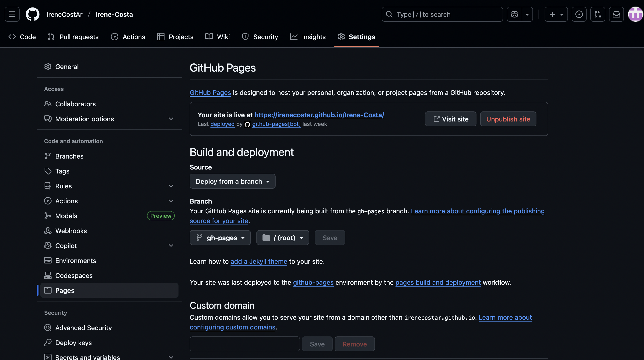Expand the Copilot dropdown arrow in header
Screen dimensions: 644x360
[x=528, y=14]
